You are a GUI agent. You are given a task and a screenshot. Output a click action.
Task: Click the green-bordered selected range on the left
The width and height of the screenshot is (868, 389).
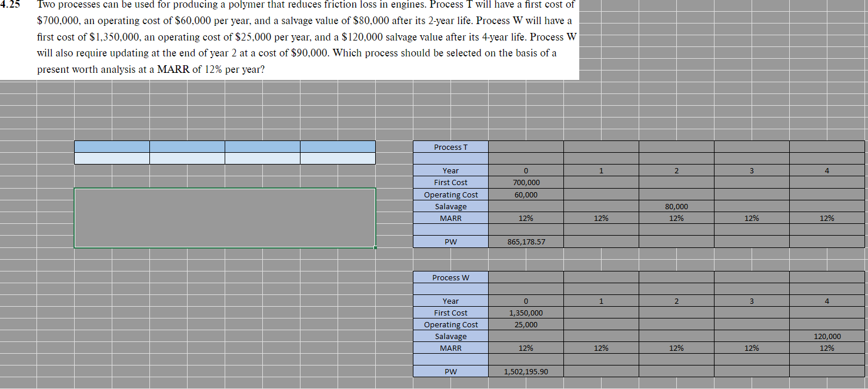pos(225,217)
